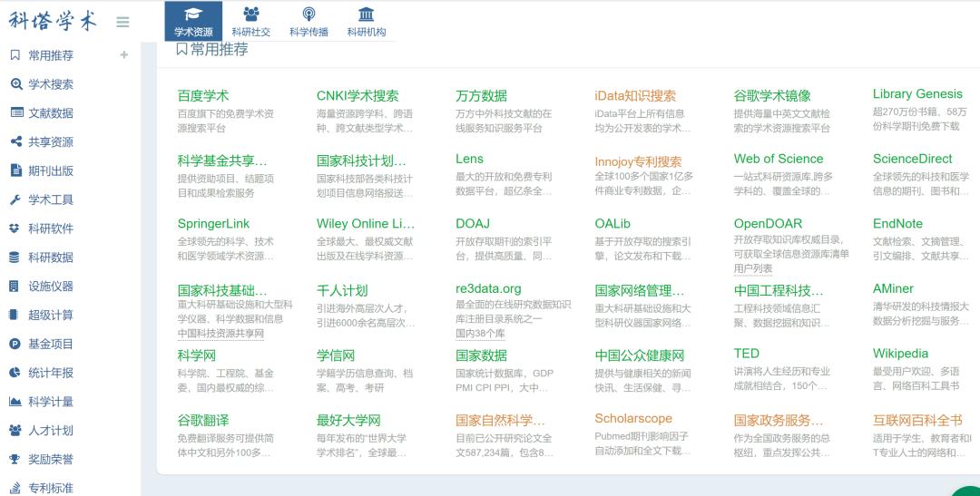The width and height of the screenshot is (980, 496).
Task: Open the Library Genesis link
Action: [917, 94]
